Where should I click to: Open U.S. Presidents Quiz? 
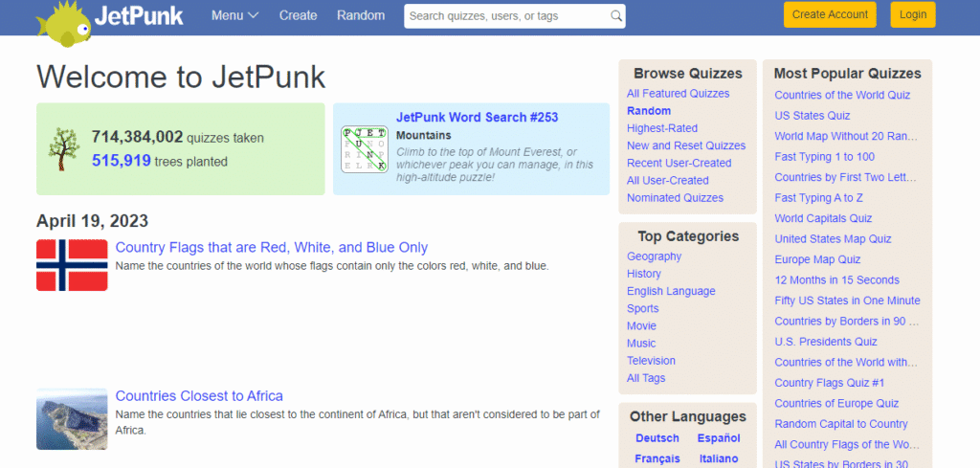tap(826, 343)
